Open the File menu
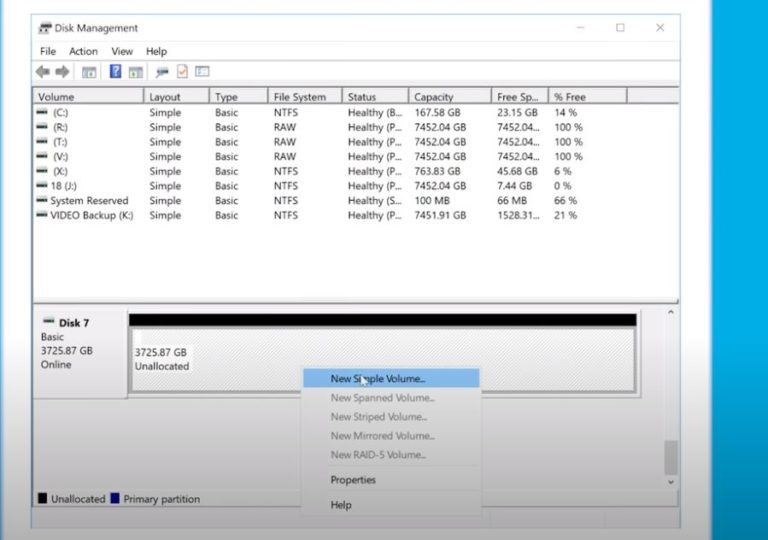Screen dimensions: 768x540 48,51
